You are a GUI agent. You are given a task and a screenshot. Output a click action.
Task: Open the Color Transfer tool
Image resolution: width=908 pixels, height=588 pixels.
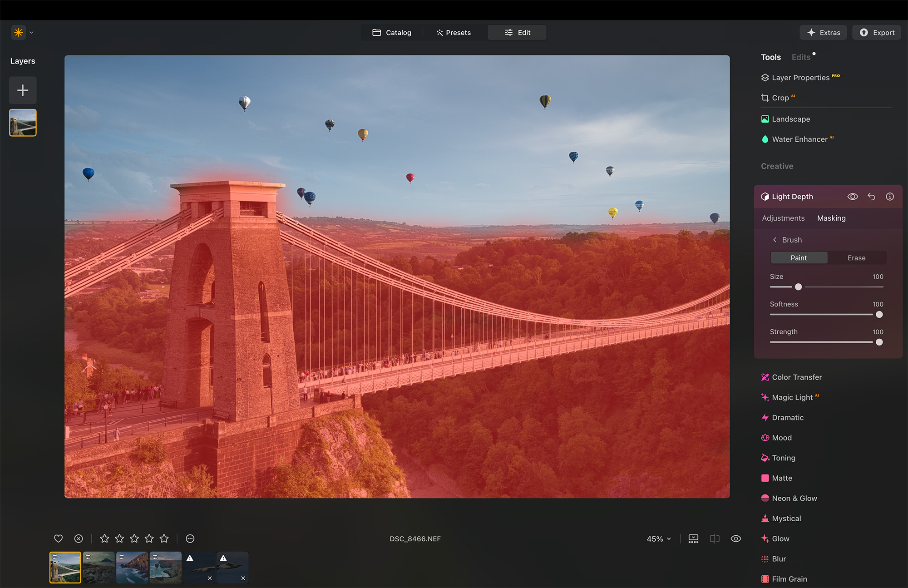797,377
